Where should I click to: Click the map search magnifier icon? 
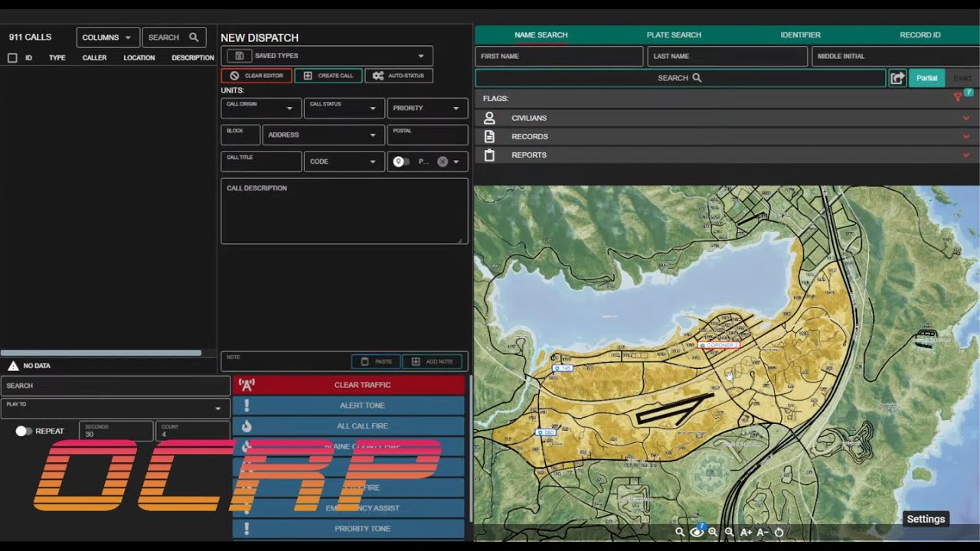click(680, 532)
